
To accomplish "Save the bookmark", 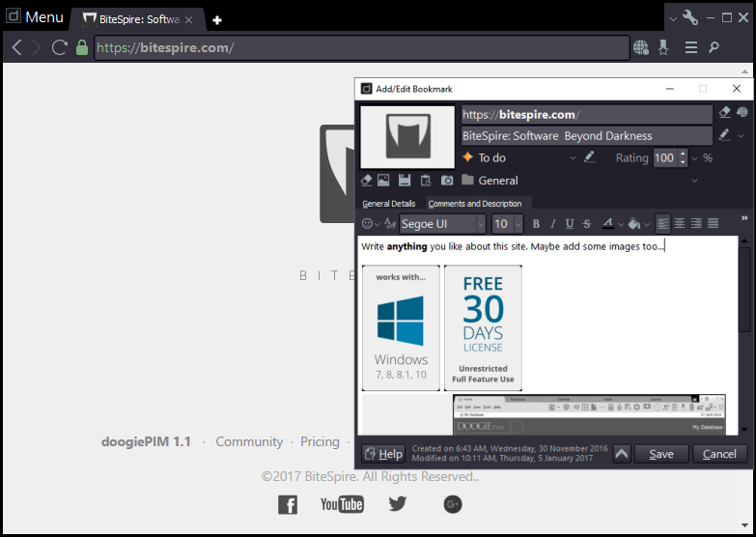I will [661, 454].
